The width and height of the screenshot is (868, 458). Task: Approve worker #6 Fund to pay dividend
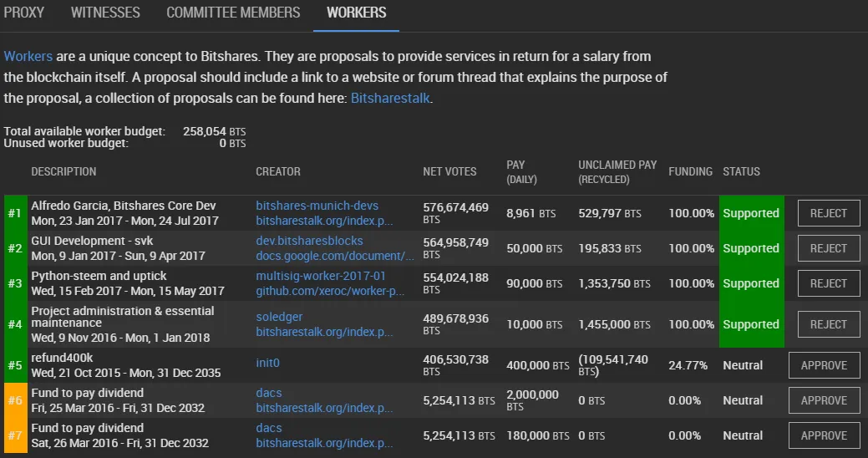tap(825, 400)
